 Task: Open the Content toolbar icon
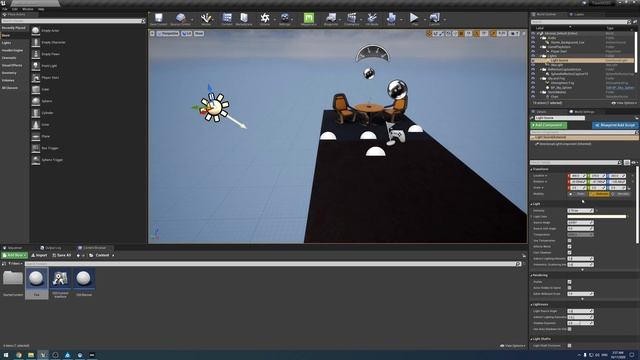(x=227, y=18)
